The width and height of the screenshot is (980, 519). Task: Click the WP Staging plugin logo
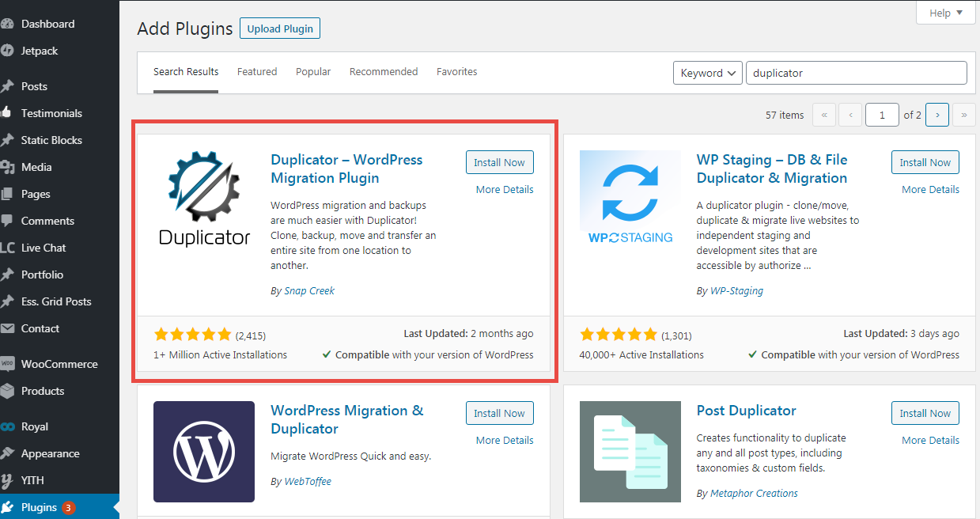pyautogui.click(x=630, y=201)
